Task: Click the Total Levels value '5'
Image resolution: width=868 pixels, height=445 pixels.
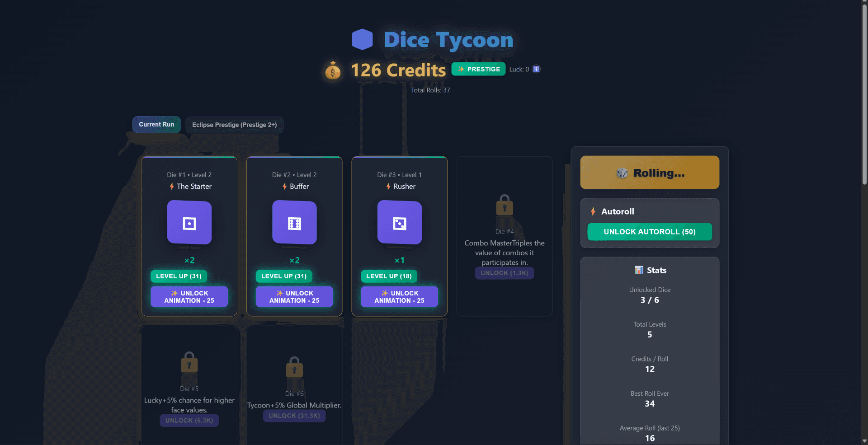Action: pos(650,335)
